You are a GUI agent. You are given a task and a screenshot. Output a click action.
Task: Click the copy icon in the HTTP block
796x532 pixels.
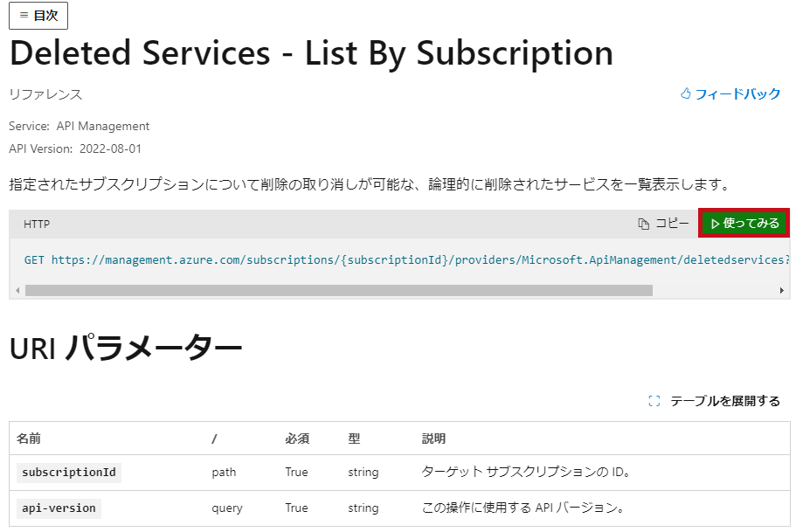[644, 224]
